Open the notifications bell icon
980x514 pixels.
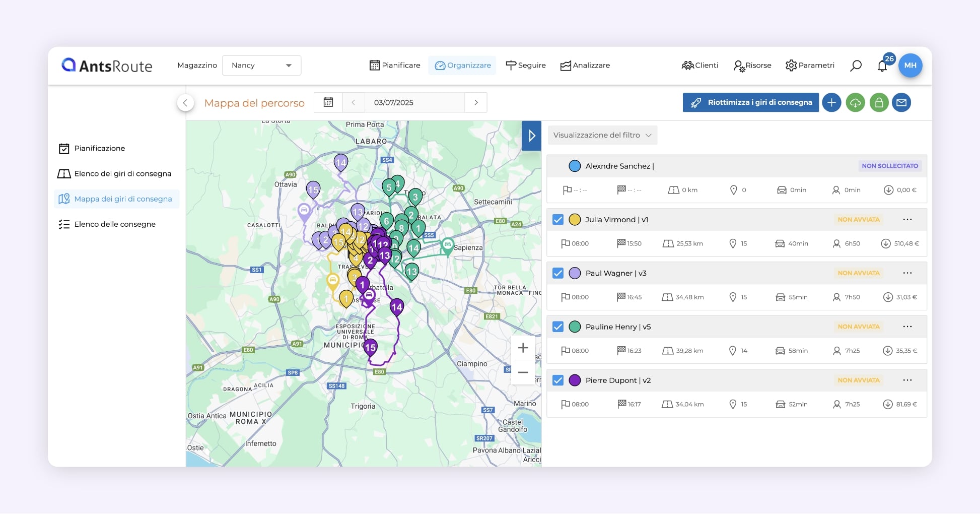tap(882, 66)
